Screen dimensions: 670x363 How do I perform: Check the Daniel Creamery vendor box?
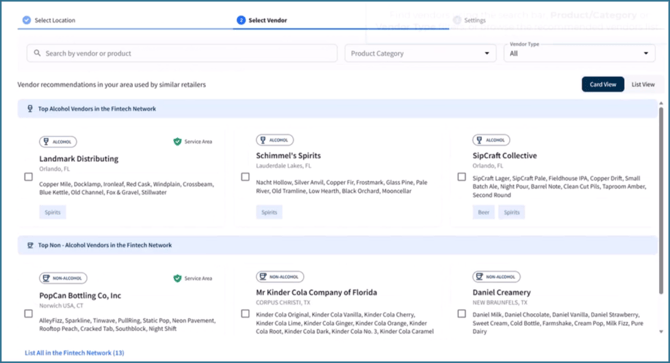pyautogui.click(x=461, y=313)
